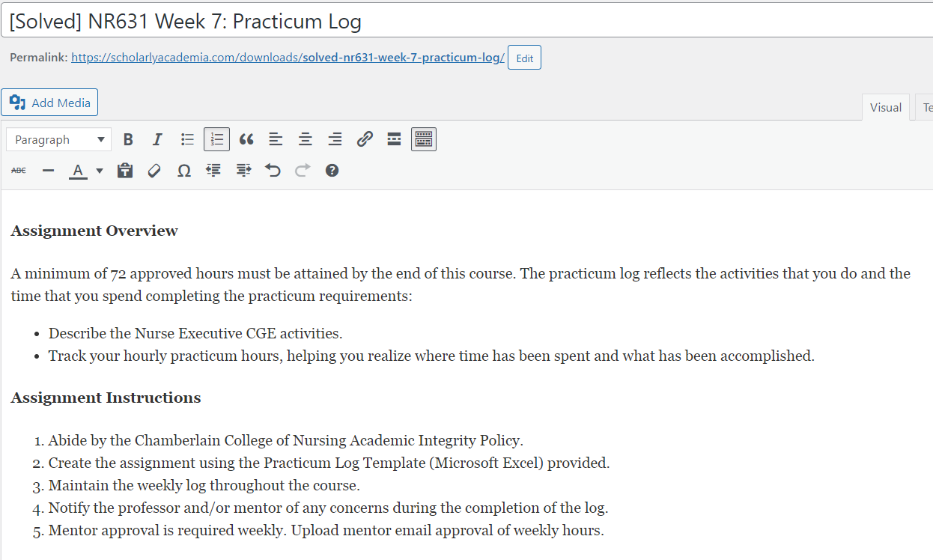Align text center

pyautogui.click(x=306, y=139)
